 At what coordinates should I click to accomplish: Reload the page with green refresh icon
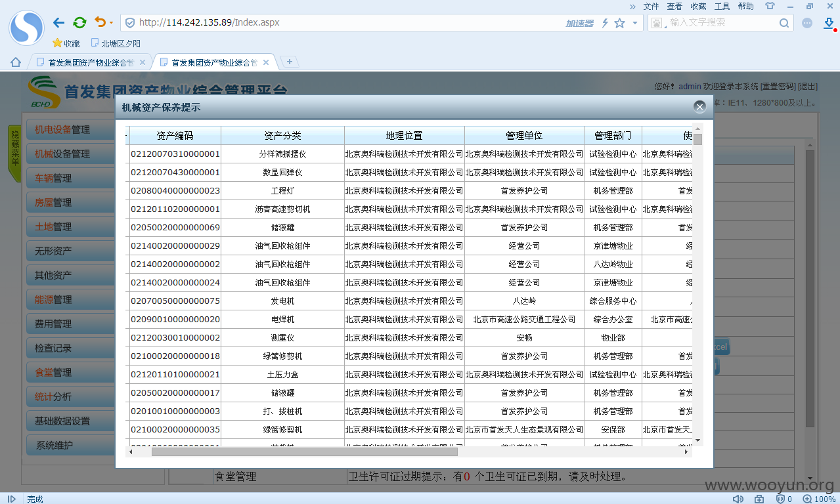pos(79,22)
